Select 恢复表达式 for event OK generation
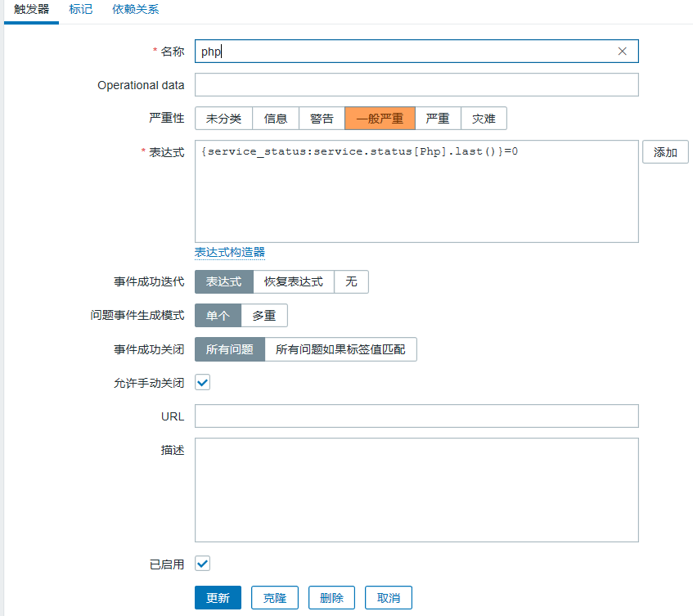Screen dimensions: 693x616 click(294, 282)
